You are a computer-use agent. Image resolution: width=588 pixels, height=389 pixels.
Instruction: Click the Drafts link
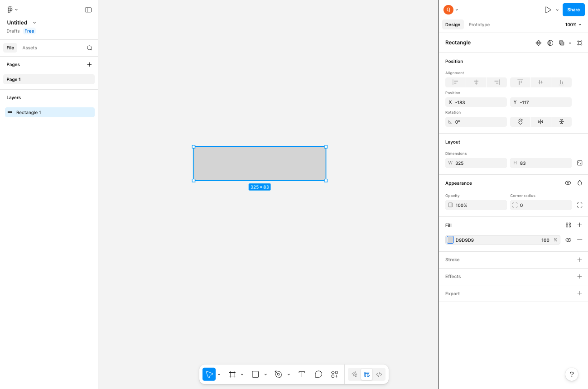pyautogui.click(x=13, y=31)
